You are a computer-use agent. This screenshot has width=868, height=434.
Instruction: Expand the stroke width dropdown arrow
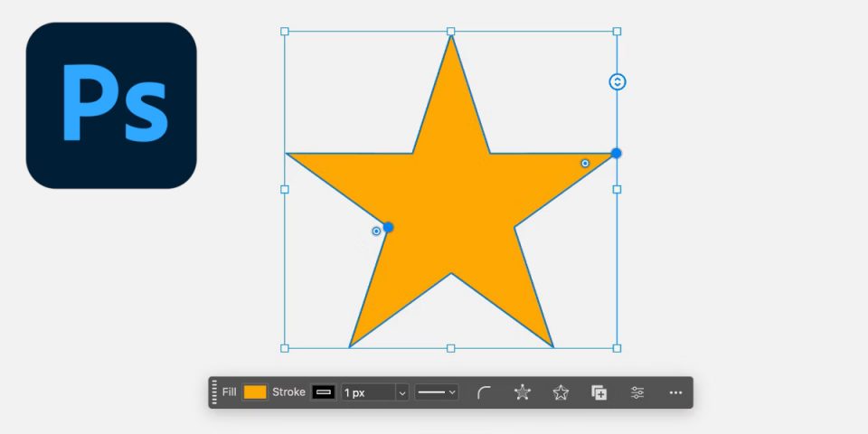coord(402,392)
